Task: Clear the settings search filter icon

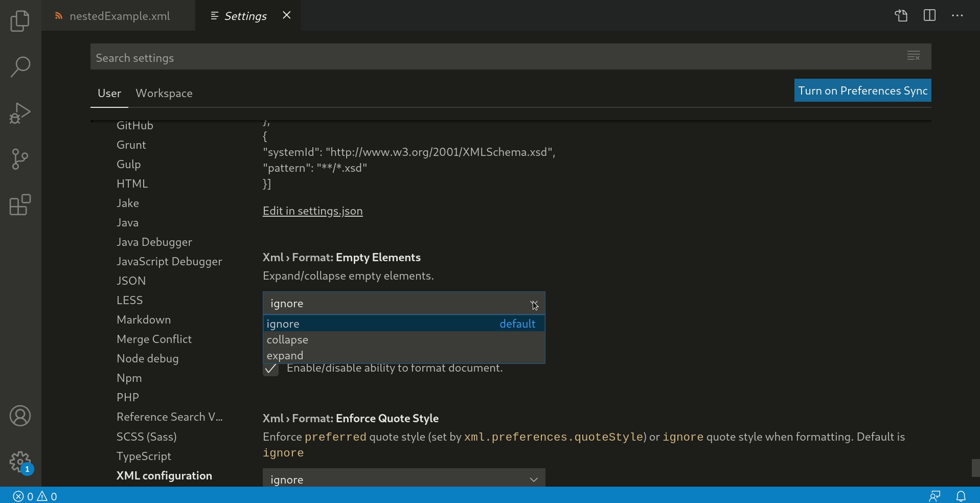Action: pyautogui.click(x=914, y=56)
